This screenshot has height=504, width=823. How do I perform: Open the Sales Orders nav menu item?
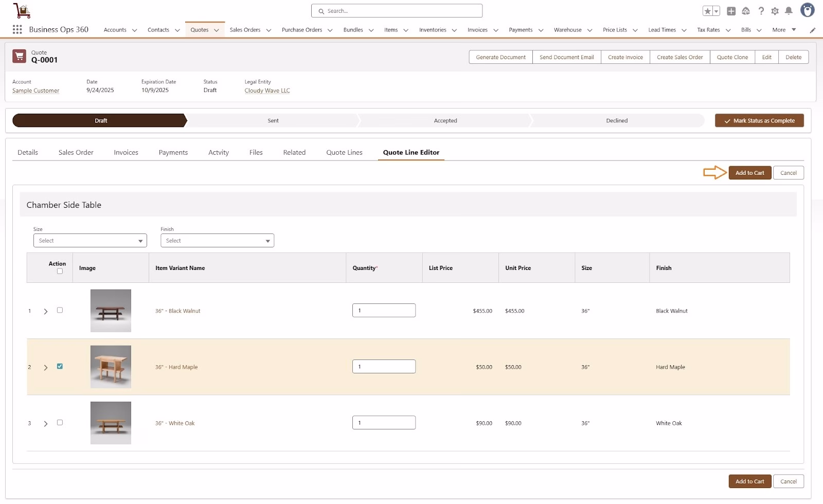pos(245,30)
